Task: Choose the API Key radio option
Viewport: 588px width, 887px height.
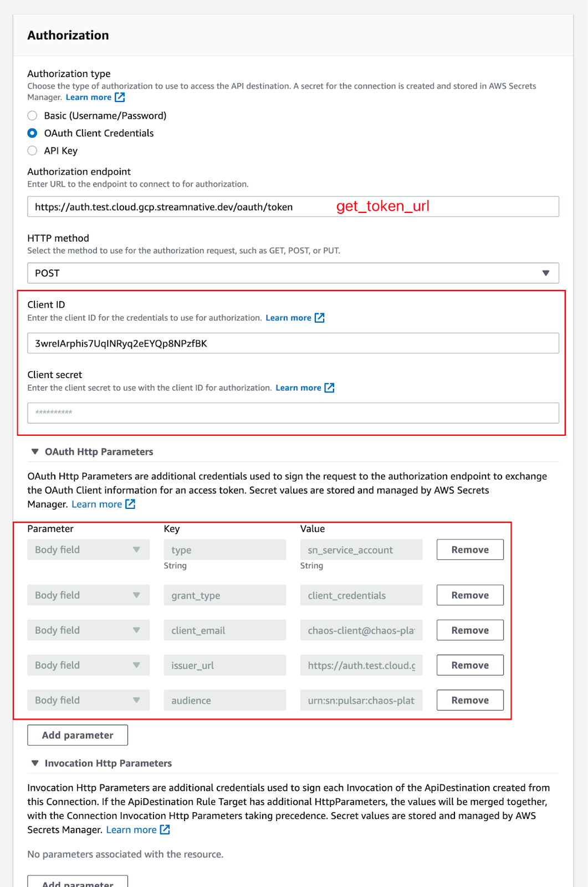Action: [x=33, y=151]
